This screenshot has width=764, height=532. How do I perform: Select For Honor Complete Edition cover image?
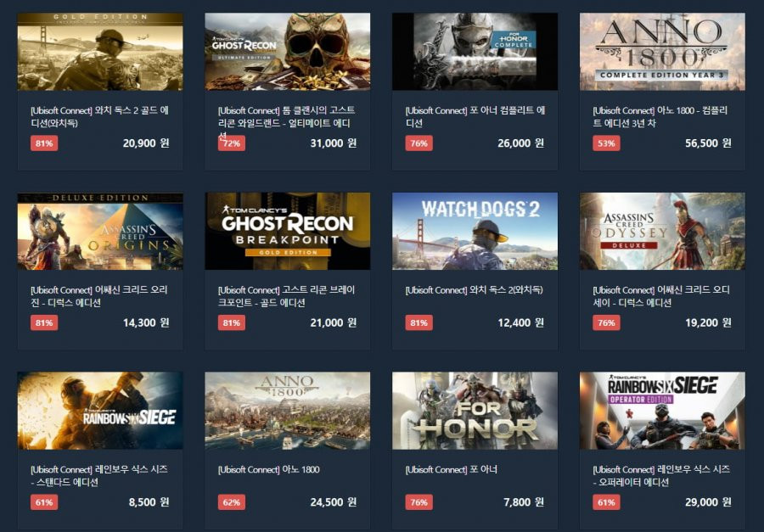tap(475, 52)
